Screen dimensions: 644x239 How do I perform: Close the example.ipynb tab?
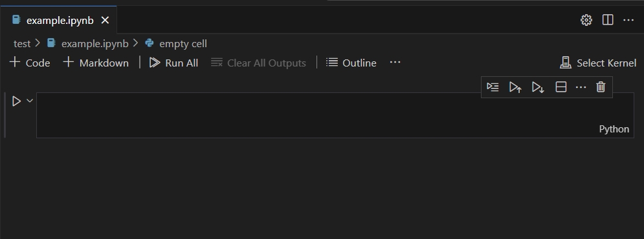click(x=105, y=20)
